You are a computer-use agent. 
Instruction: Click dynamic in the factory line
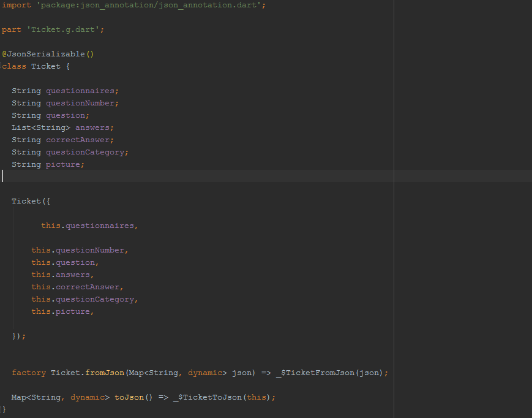[205, 373]
